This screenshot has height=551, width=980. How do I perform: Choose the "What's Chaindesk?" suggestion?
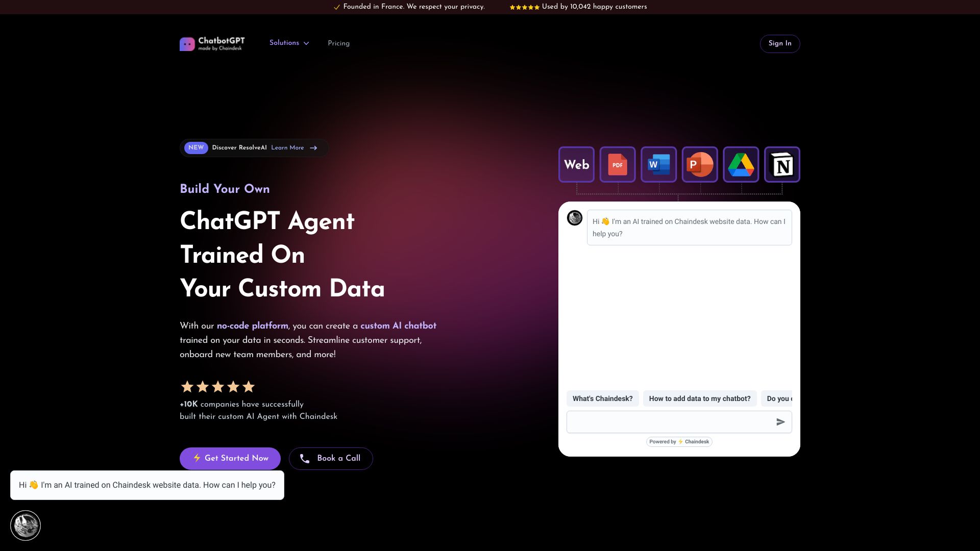point(602,398)
